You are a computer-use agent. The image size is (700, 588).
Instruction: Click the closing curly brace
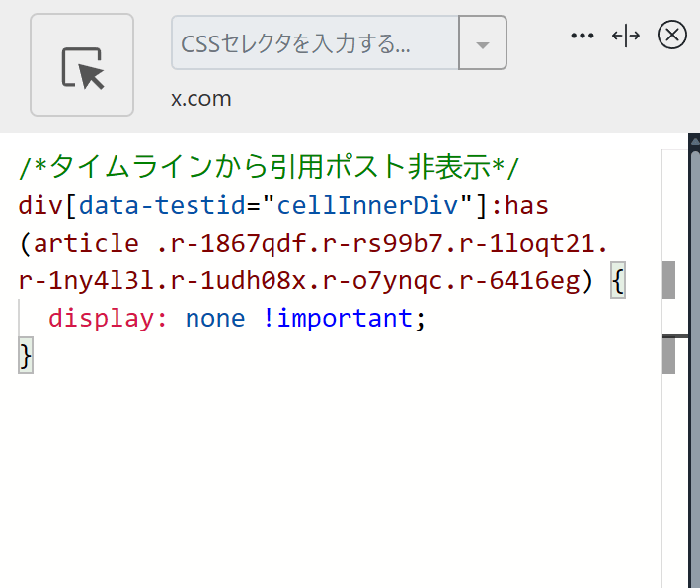[26, 355]
